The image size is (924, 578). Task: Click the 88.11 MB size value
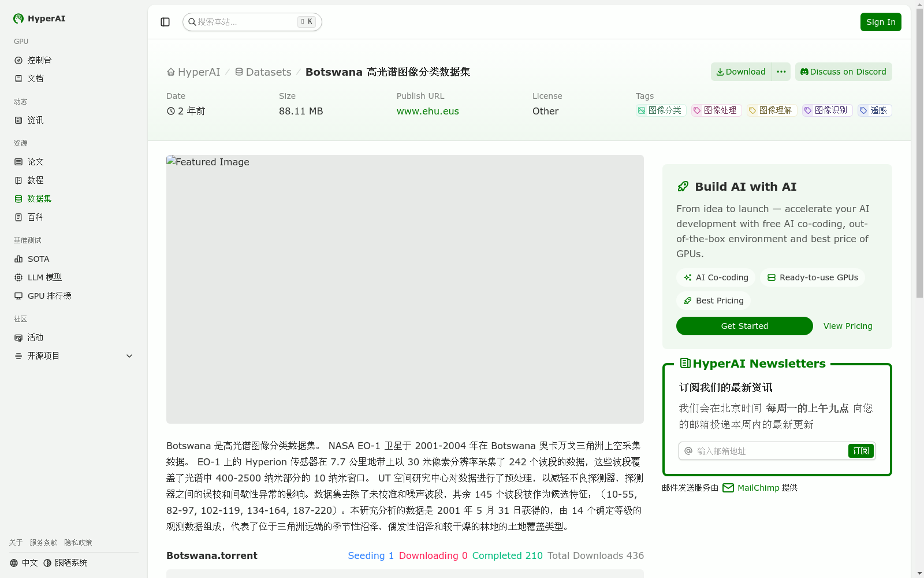(301, 112)
